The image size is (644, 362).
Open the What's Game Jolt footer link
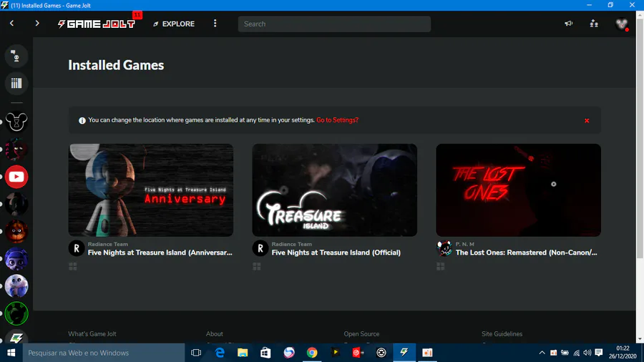tap(92, 333)
